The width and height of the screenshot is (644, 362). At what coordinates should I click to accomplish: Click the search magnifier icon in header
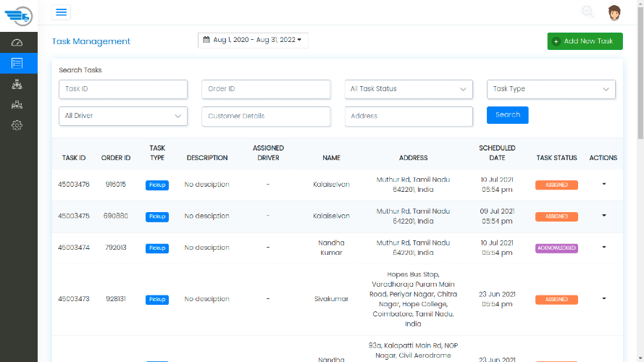point(587,12)
